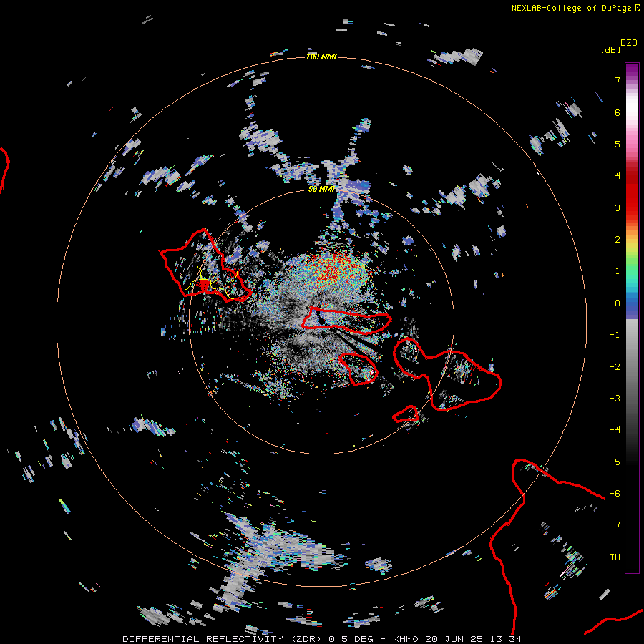
Task: Click the 0.5 DEG elevation text
Action: (x=351, y=639)
